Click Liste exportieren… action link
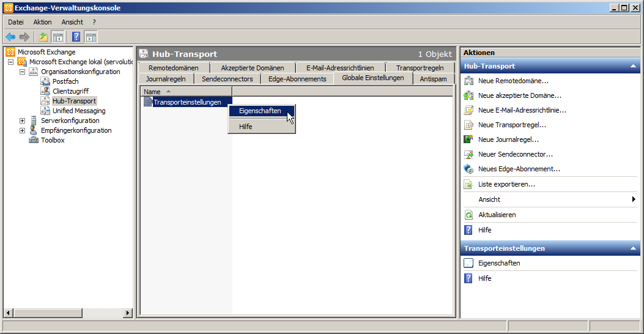This screenshot has height=334, width=644. pyautogui.click(x=507, y=184)
